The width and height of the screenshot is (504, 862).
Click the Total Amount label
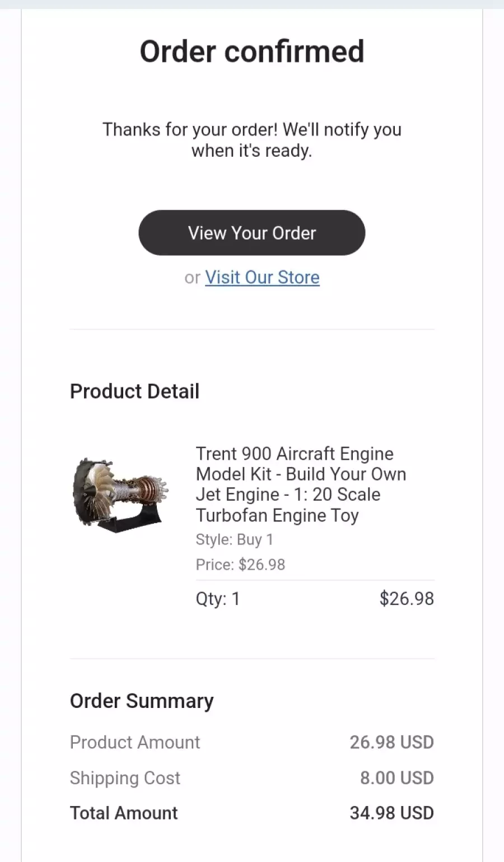124,813
